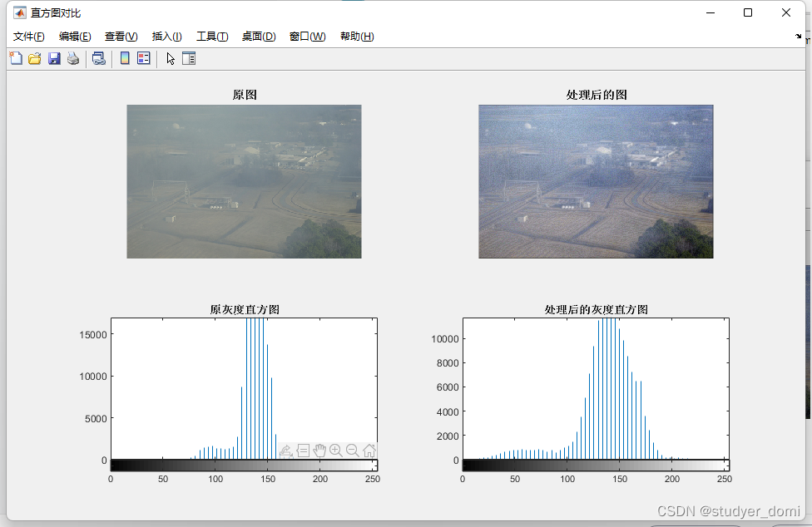Open the 文件(F) menu
The width and height of the screenshot is (812, 527).
(x=29, y=37)
